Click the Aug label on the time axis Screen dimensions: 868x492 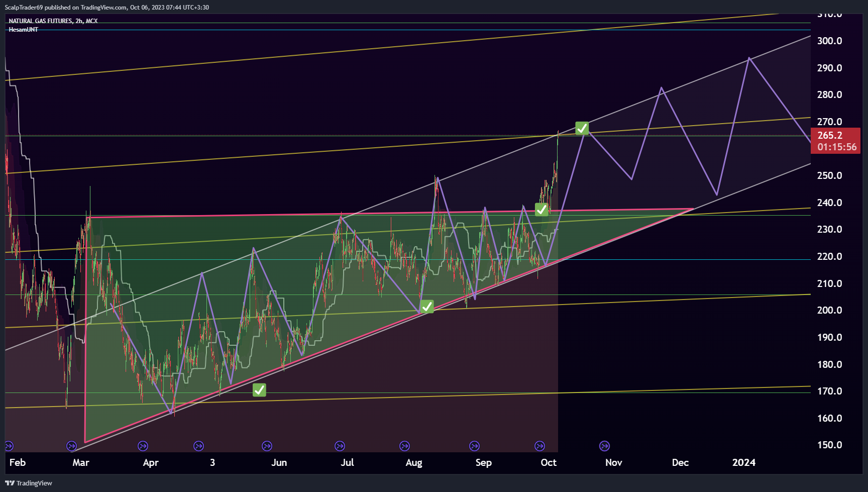tap(414, 462)
